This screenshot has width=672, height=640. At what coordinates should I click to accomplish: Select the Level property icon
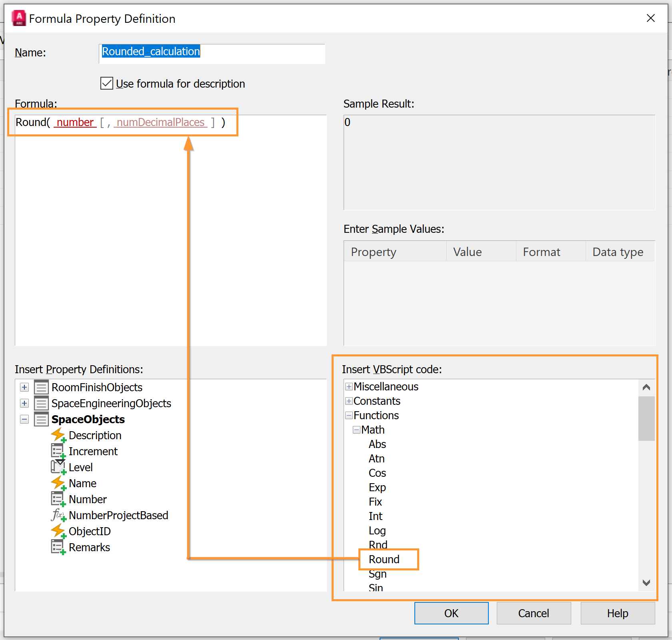click(58, 467)
